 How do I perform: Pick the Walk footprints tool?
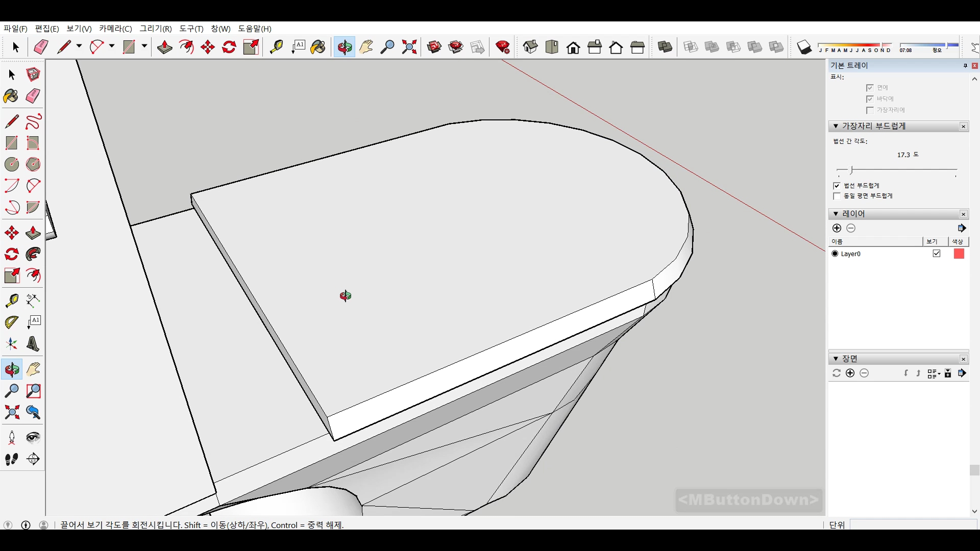[x=11, y=459]
